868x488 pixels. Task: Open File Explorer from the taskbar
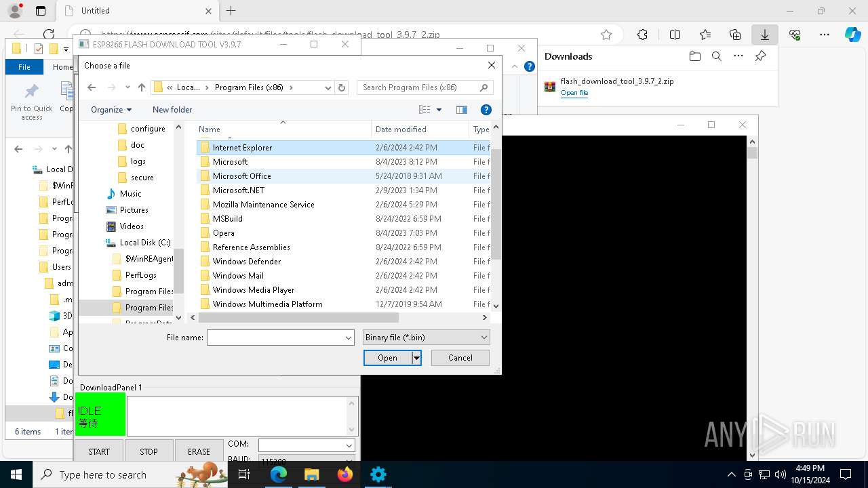[x=312, y=474]
